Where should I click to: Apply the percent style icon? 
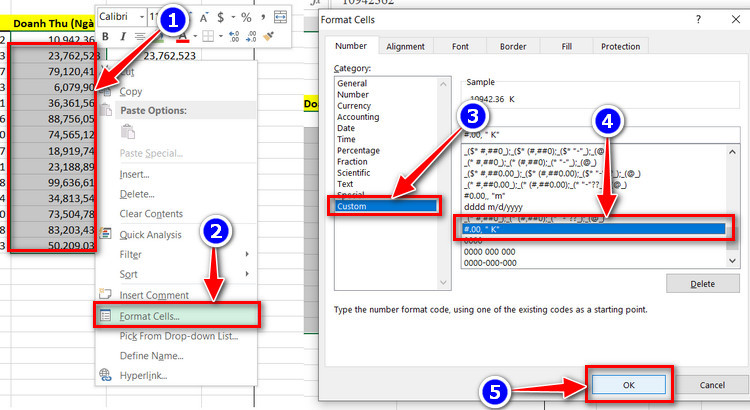click(x=246, y=18)
